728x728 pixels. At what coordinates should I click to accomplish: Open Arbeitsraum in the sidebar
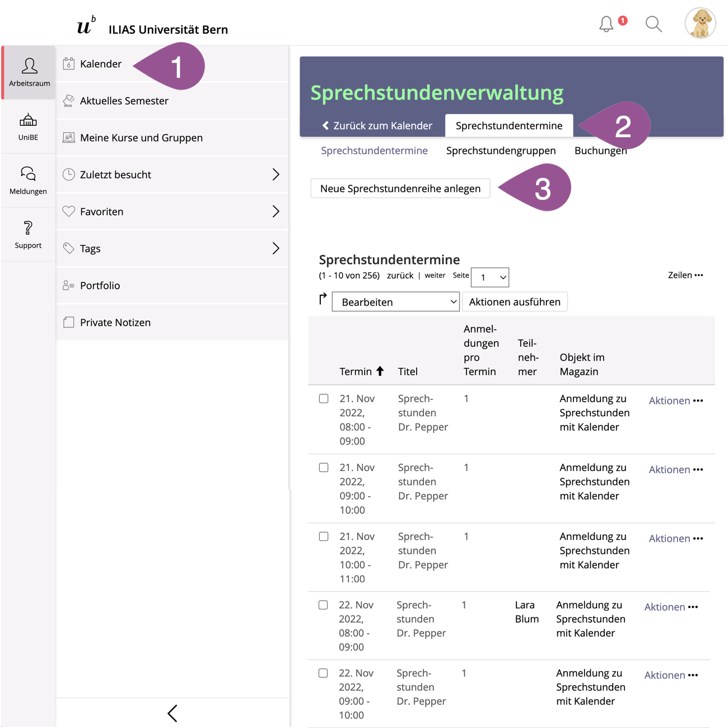(29, 72)
